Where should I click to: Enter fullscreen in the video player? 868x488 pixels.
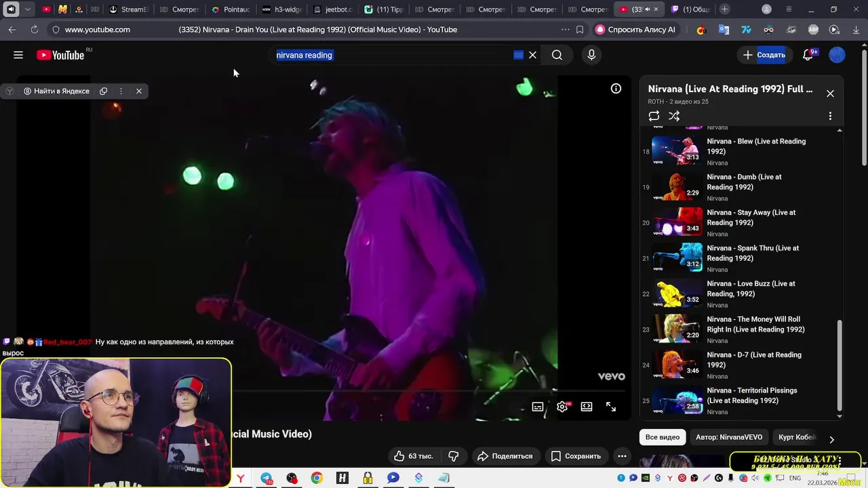(x=611, y=407)
